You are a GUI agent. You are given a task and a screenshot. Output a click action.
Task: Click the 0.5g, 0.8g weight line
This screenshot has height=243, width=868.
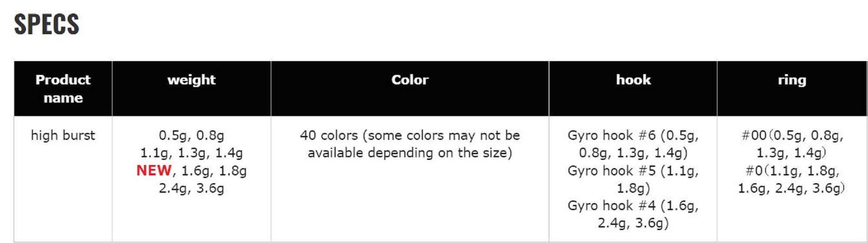click(x=191, y=135)
